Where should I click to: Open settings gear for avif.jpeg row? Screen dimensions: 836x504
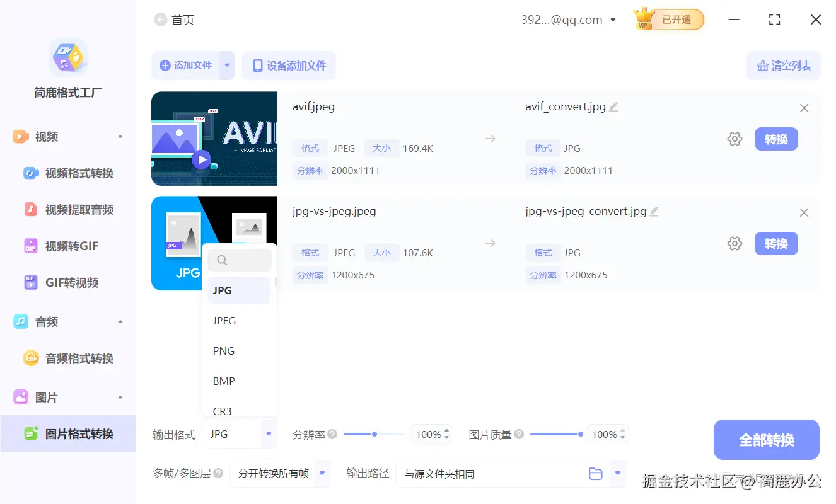pyautogui.click(x=734, y=139)
